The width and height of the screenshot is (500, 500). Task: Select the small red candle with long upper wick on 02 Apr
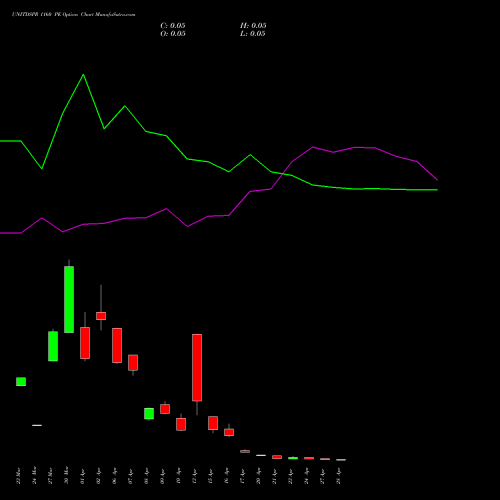pos(101,316)
